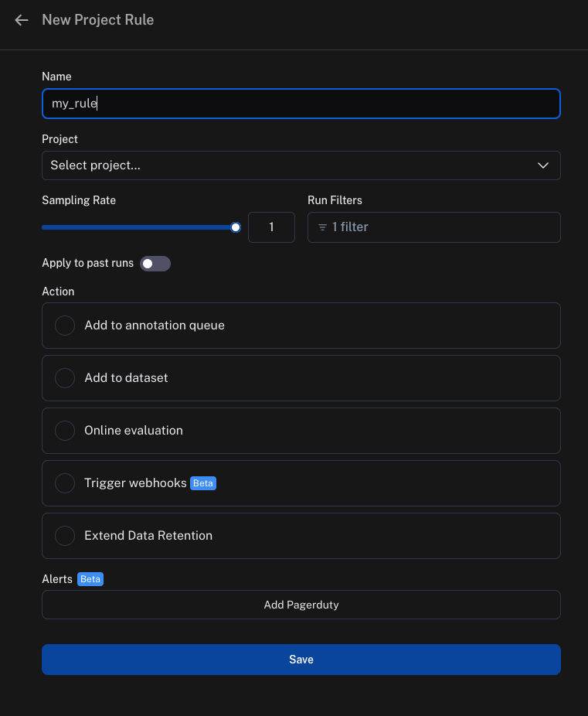Click the middle of the Sampling Rate track
Viewport: 588px width, 716px height.
pyautogui.click(x=139, y=227)
